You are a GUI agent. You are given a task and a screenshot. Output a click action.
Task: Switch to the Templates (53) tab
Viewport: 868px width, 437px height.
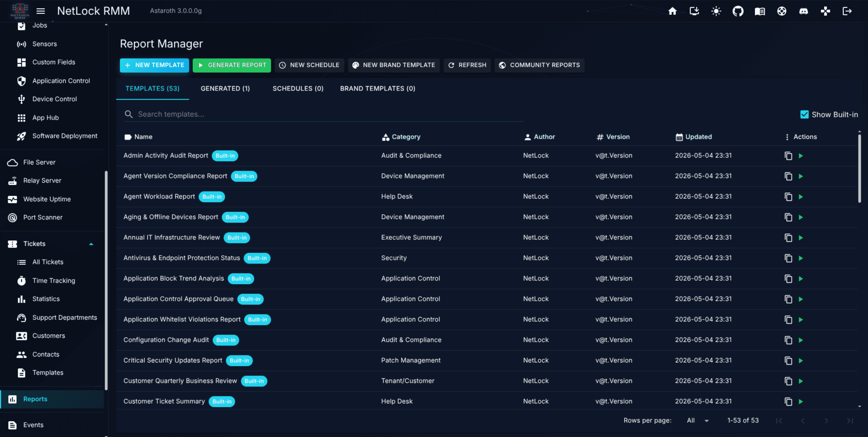tap(152, 89)
